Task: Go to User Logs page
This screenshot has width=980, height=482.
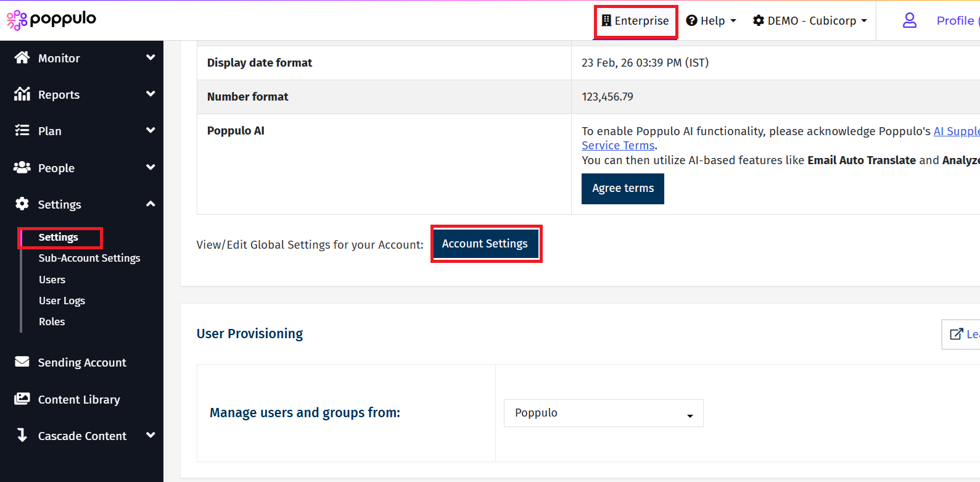Action: 62,301
